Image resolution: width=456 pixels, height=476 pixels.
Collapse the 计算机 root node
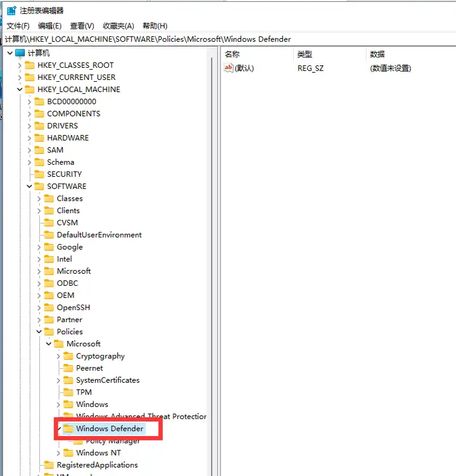(9, 53)
